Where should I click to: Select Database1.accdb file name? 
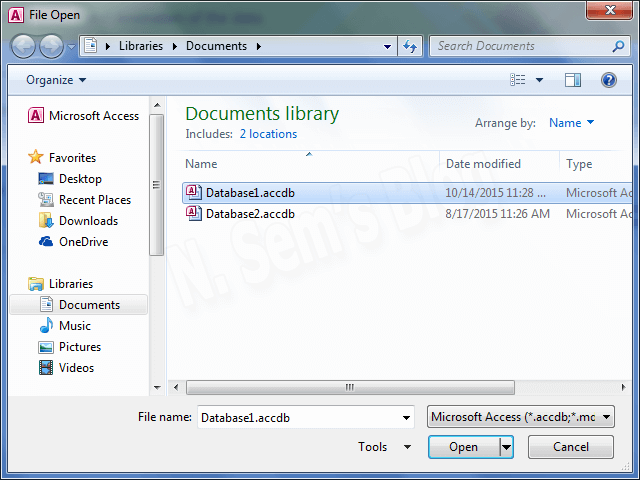click(250, 193)
